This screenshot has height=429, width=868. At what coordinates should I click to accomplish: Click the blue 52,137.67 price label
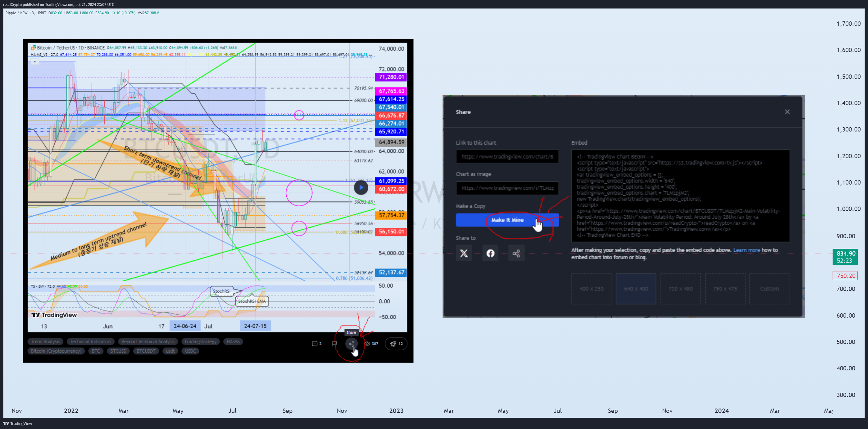391,273
